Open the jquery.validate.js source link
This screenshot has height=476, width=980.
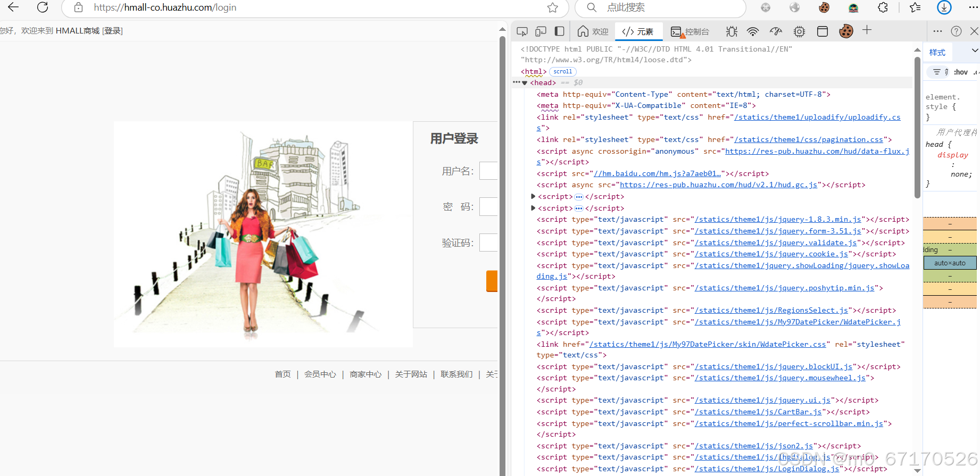(776, 243)
